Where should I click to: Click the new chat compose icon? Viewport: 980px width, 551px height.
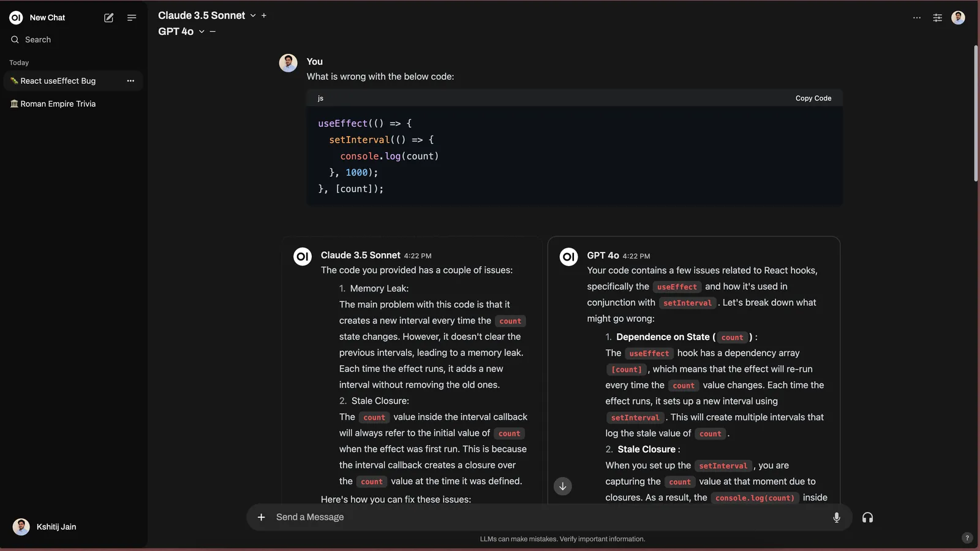tap(109, 18)
